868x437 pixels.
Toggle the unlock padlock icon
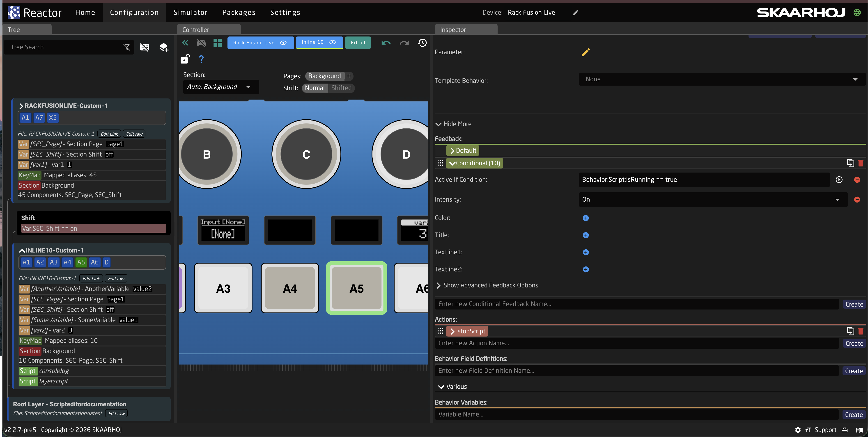pyautogui.click(x=185, y=59)
